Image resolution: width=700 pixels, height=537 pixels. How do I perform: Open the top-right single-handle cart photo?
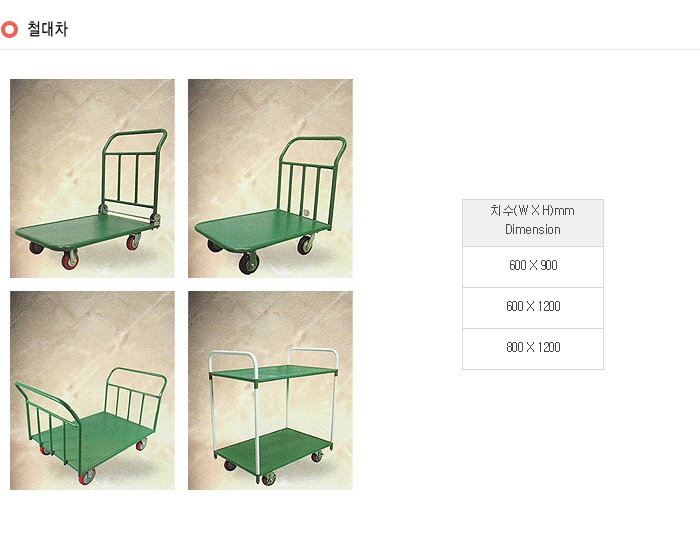point(270,179)
